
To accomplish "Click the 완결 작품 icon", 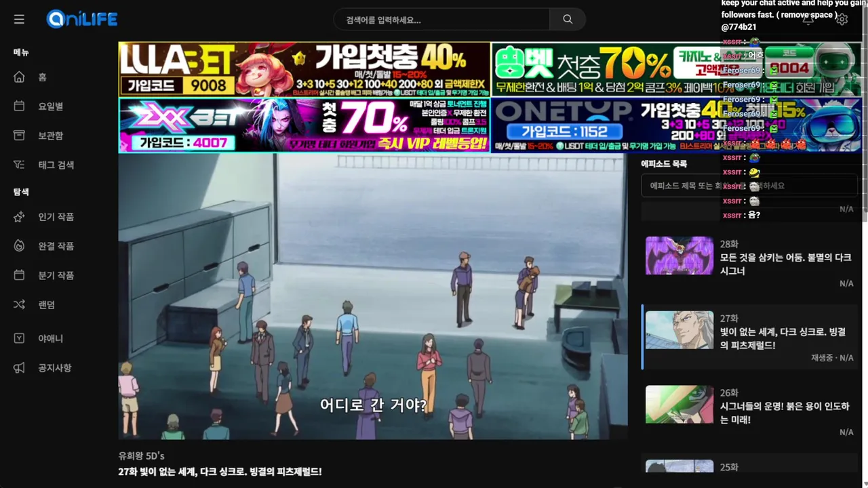I will pos(19,246).
